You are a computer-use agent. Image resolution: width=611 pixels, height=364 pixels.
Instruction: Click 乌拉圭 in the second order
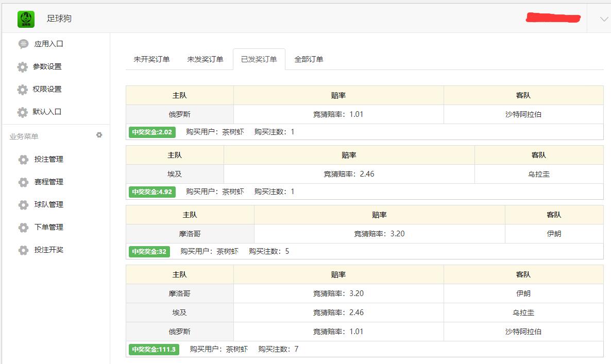coord(539,174)
